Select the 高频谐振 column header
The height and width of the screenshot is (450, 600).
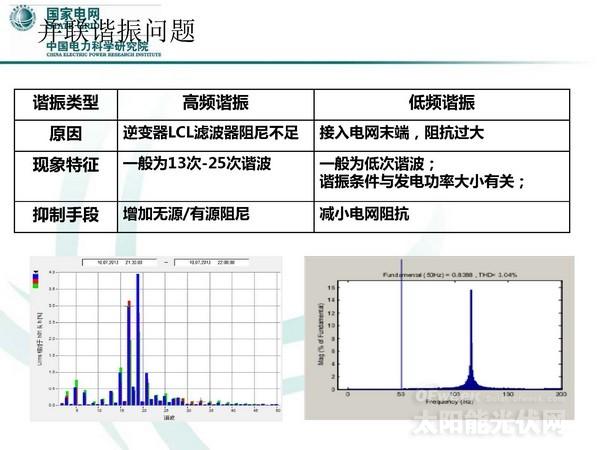coord(215,104)
